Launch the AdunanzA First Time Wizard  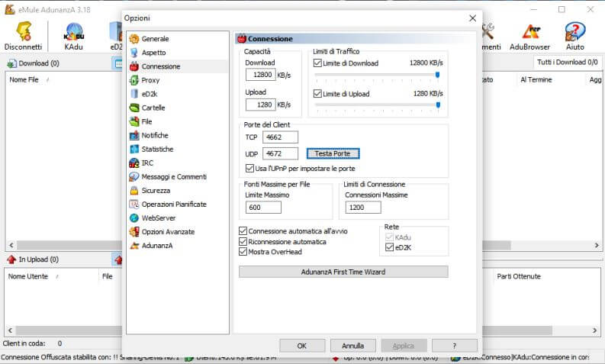343,272
